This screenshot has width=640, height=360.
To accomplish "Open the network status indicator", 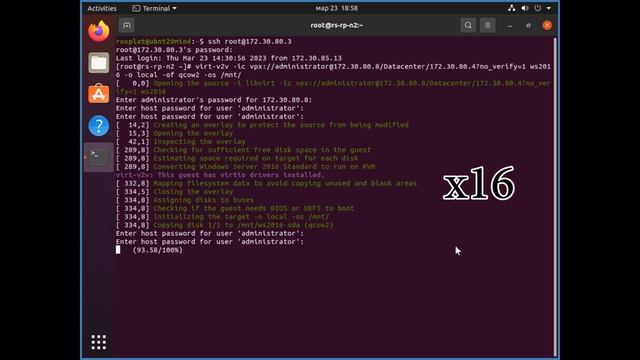I will (x=511, y=8).
